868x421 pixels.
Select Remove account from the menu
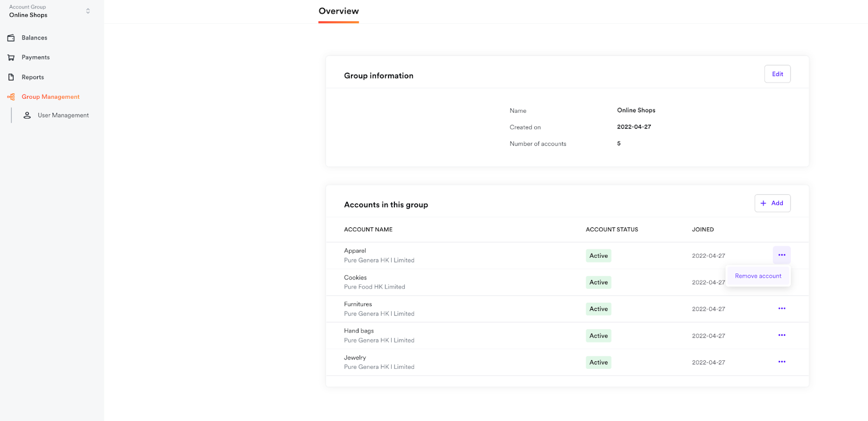pyautogui.click(x=758, y=276)
